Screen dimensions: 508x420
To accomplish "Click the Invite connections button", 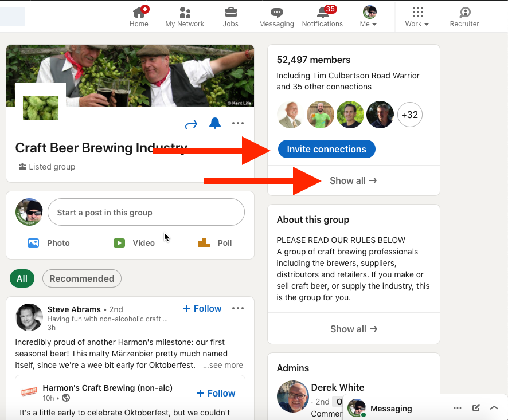I will click(x=327, y=149).
